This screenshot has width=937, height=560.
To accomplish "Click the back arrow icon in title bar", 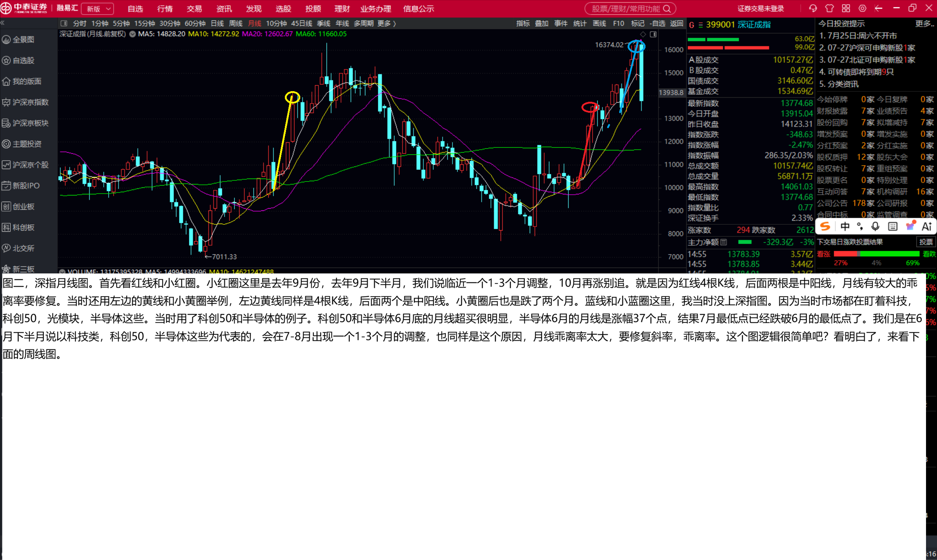I will click(878, 8).
